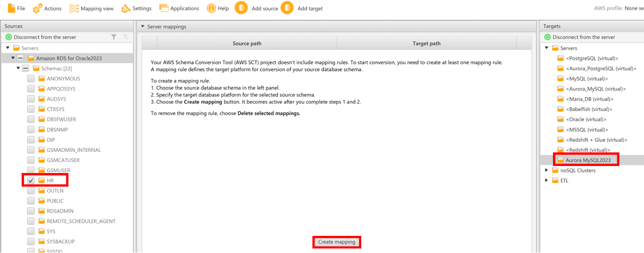Expand the noSQL Clusters node
644x253 pixels.
[x=547, y=171]
